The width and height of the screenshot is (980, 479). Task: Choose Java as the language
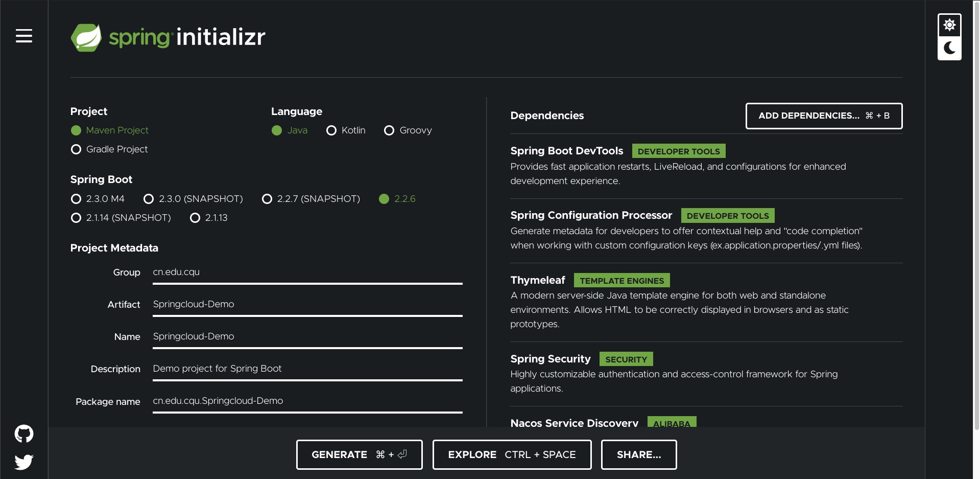pos(290,130)
